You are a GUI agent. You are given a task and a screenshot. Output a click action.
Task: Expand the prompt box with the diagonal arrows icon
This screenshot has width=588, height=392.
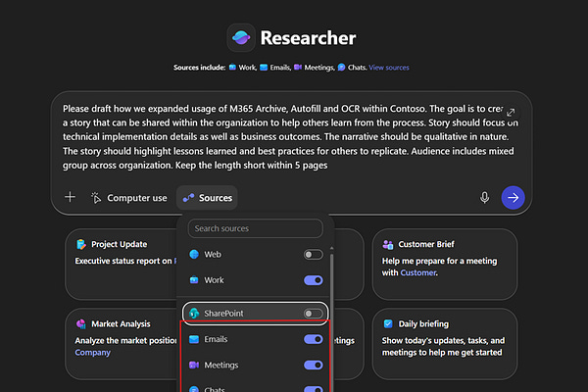511,112
